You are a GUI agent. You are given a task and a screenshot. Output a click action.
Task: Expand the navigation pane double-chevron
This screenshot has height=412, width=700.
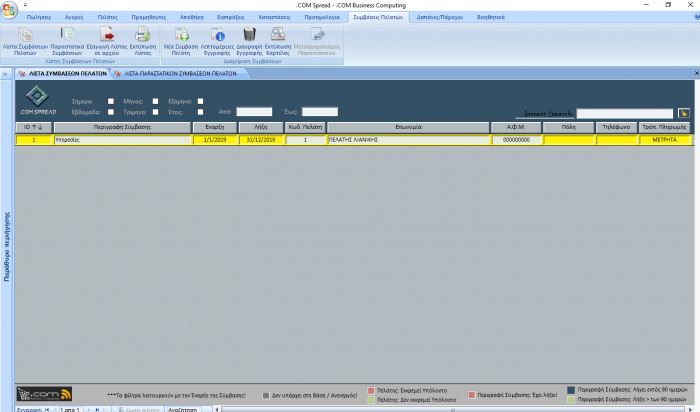pyautogui.click(x=5, y=74)
